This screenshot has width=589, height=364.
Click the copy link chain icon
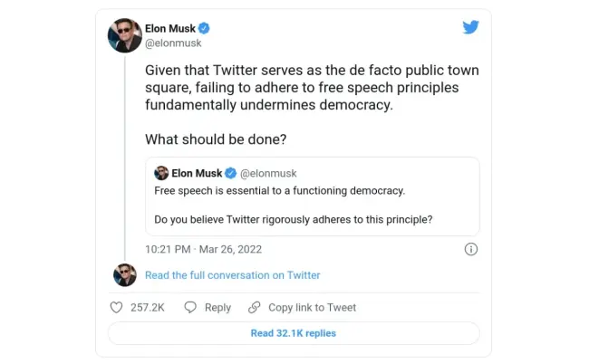255,307
